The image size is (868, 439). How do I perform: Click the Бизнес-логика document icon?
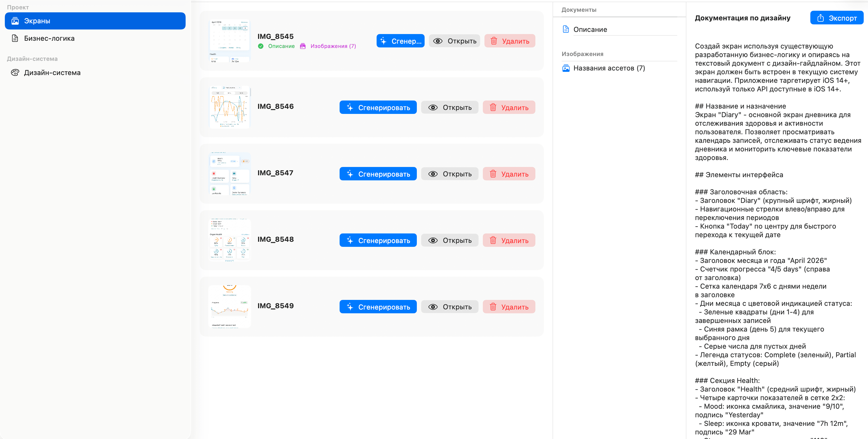(x=15, y=38)
